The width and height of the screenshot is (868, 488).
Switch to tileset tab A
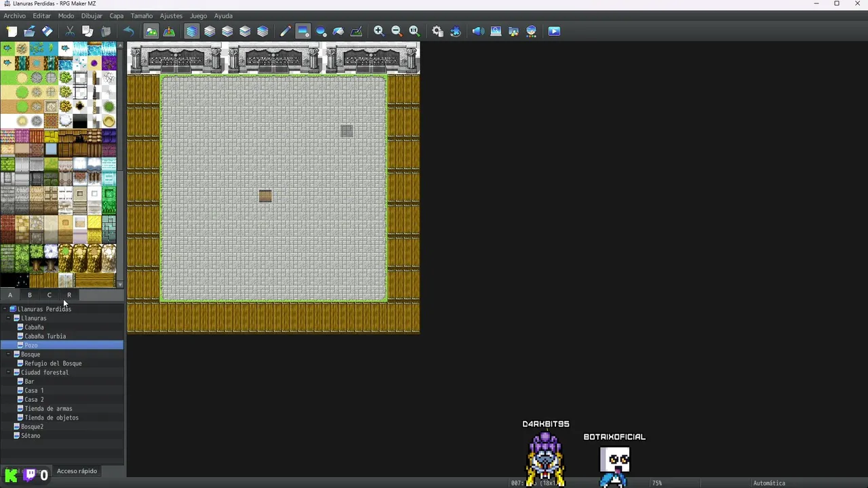(10, 295)
